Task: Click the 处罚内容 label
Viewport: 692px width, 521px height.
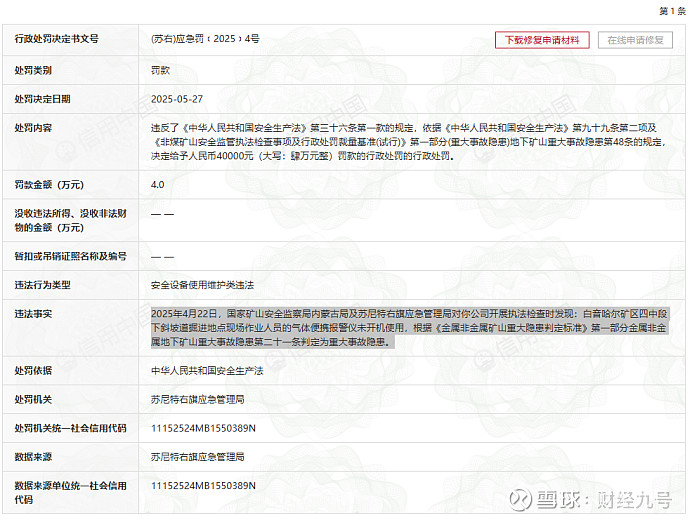Action: 33,128
